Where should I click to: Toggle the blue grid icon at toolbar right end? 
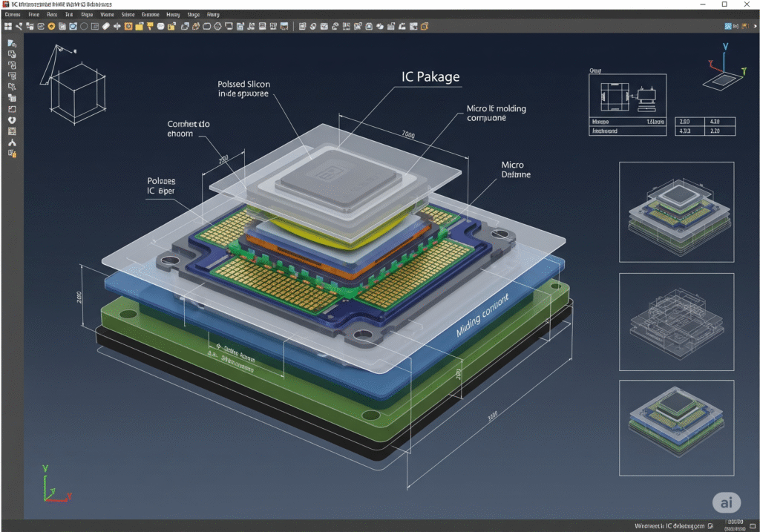coord(728,27)
